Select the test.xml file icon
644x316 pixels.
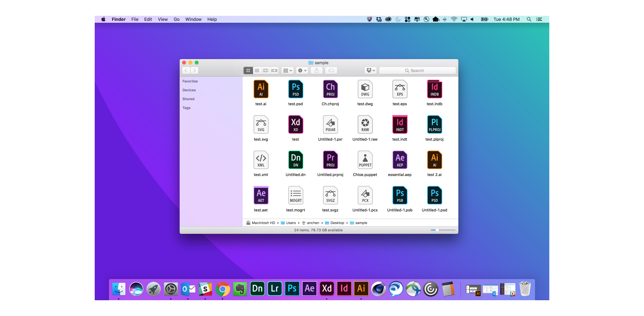click(x=261, y=160)
